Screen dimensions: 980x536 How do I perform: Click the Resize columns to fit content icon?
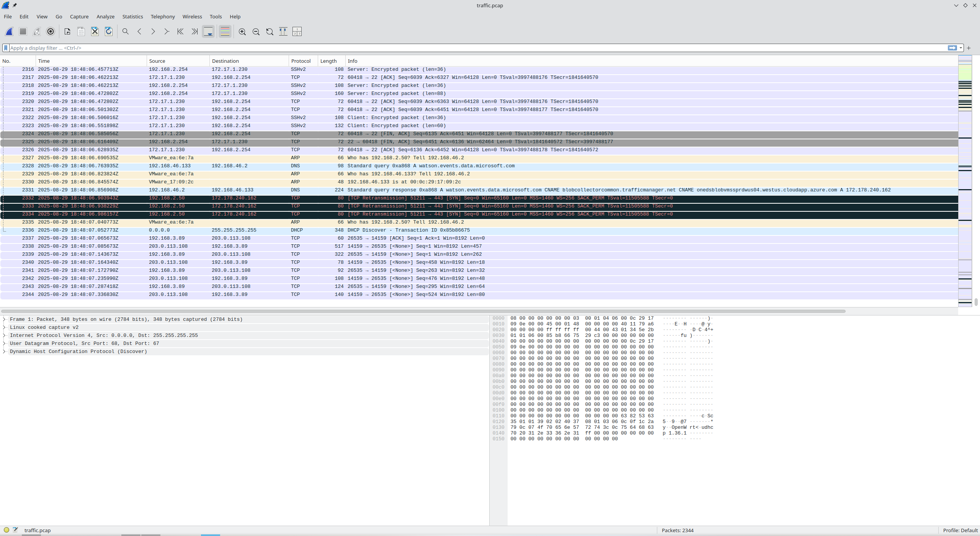pyautogui.click(x=283, y=31)
